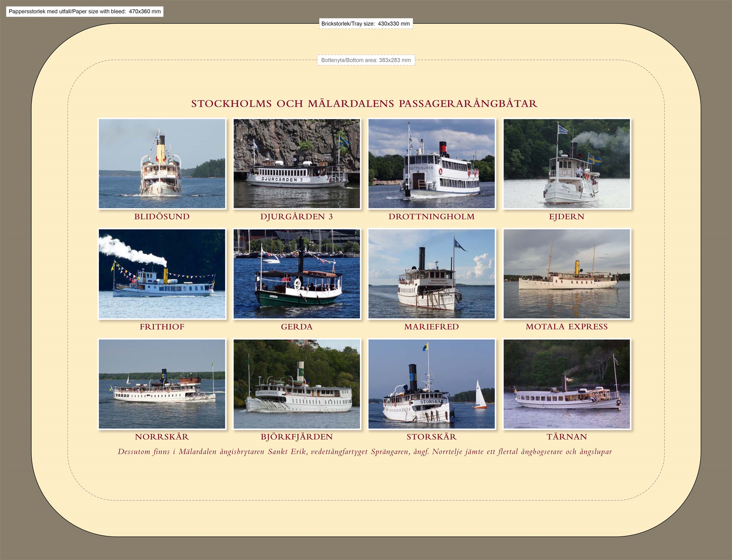
Task: Click the TÄRNAN caption label
Action: click(567, 437)
